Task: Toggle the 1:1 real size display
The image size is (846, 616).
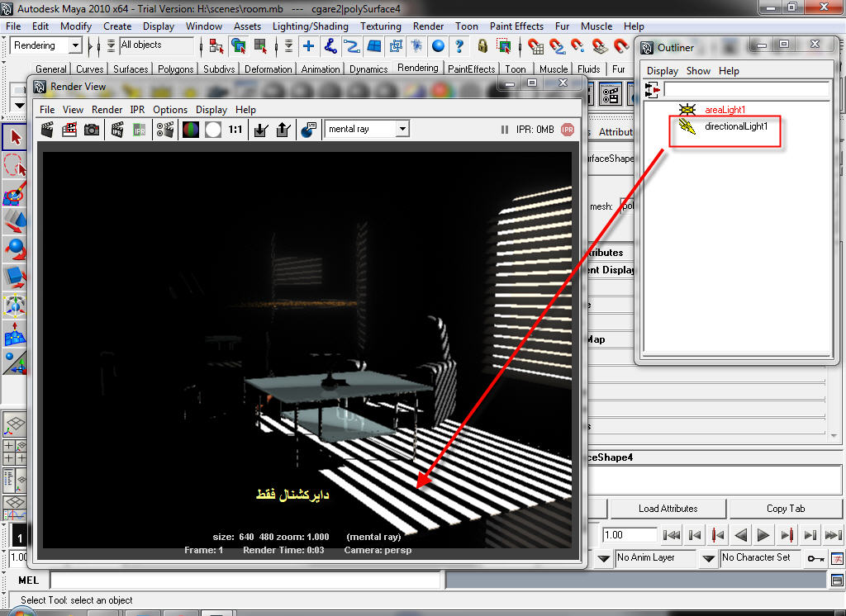Action: click(x=235, y=130)
